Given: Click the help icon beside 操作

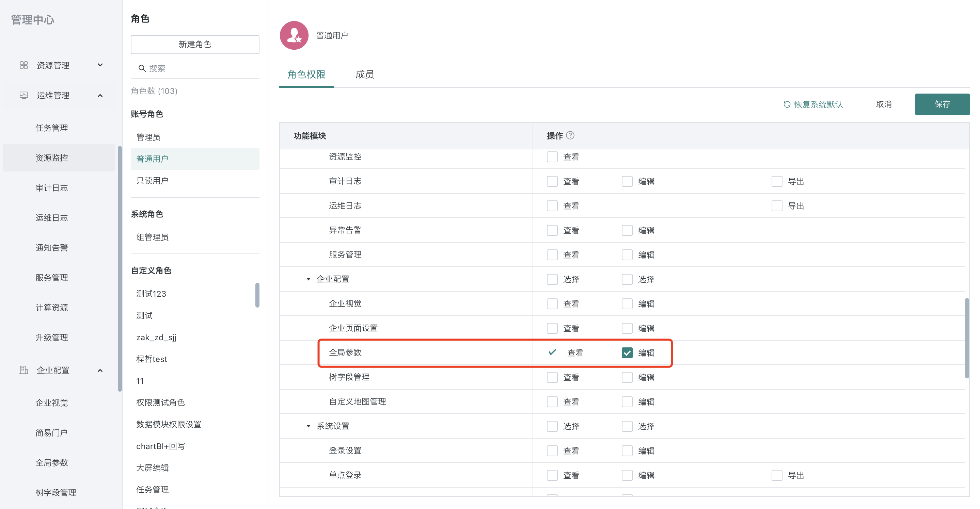Looking at the screenshot, I should tap(570, 136).
